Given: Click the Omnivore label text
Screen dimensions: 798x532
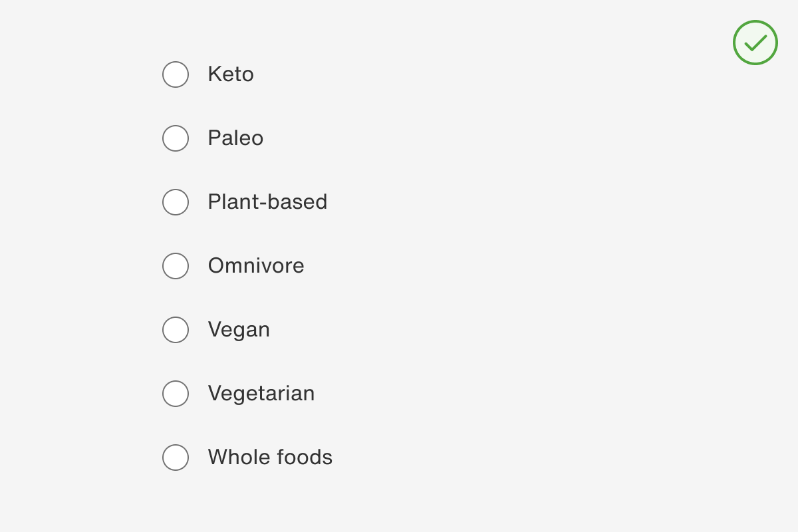Looking at the screenshot, I should 256,266.
